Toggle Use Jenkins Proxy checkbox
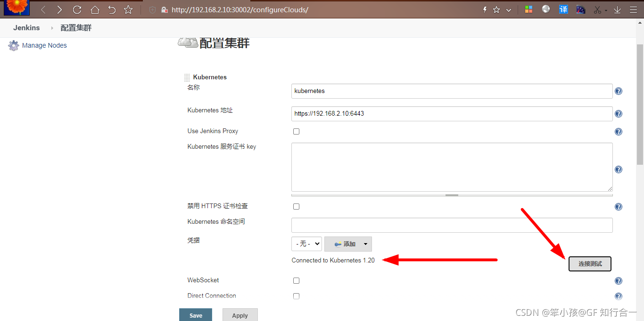 click(x=296, y=131)
